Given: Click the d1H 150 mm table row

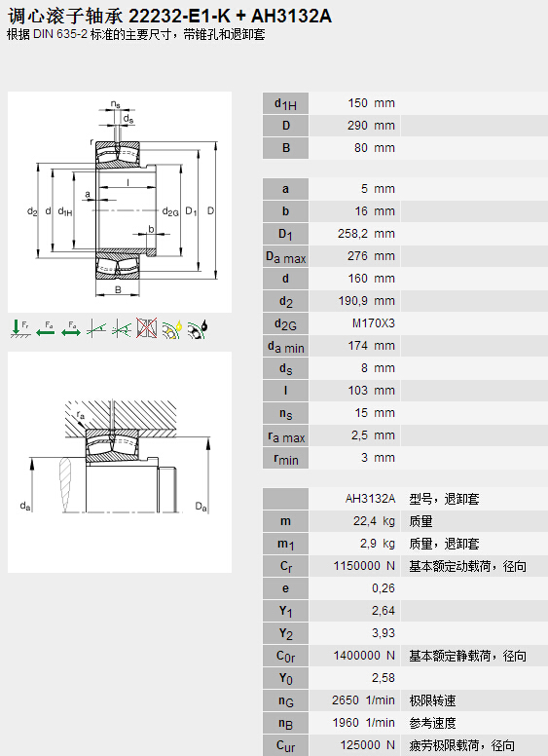Looking at the screenshot, I should pos(405,103).
